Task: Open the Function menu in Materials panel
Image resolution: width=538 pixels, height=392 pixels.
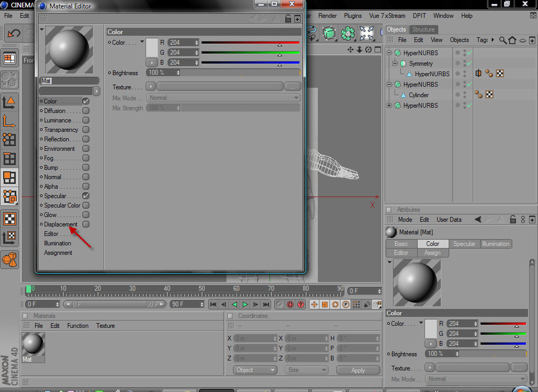Action: [78, 326]
